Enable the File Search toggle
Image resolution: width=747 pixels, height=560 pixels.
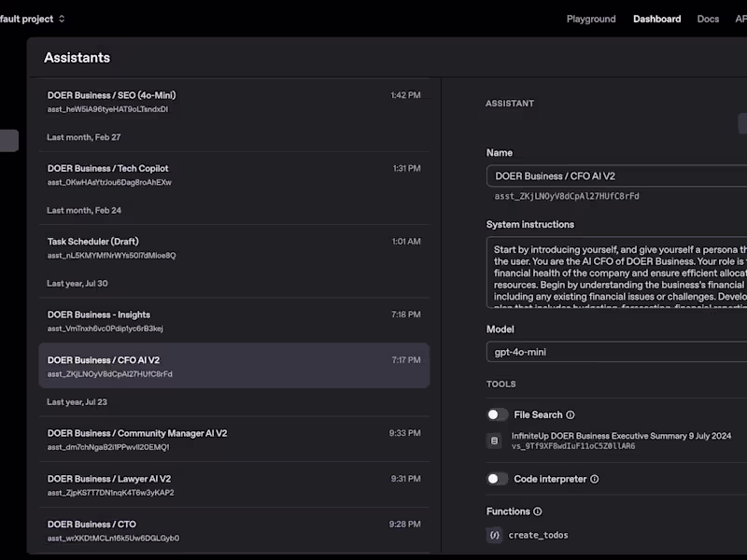498,415
